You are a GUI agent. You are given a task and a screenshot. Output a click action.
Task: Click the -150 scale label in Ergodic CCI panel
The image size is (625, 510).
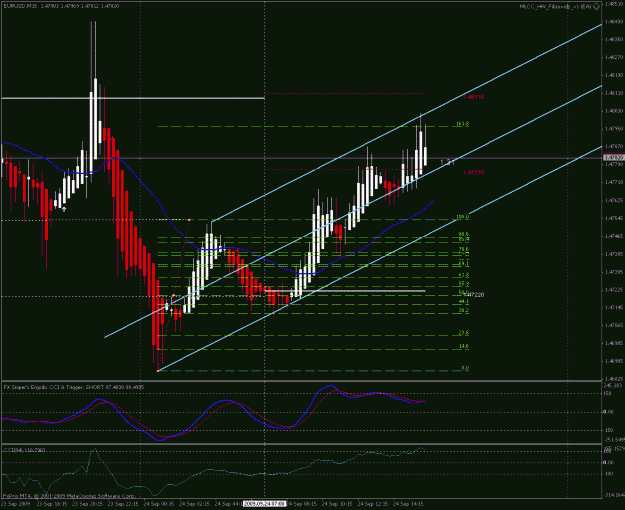609,430
